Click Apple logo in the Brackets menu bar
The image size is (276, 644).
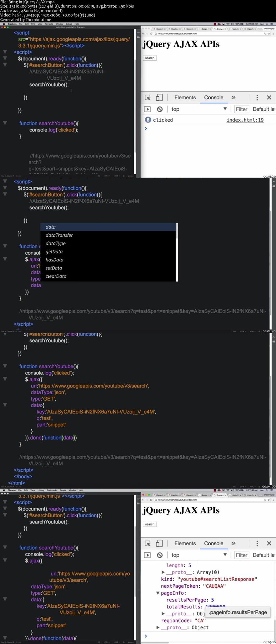click(4, 24)
